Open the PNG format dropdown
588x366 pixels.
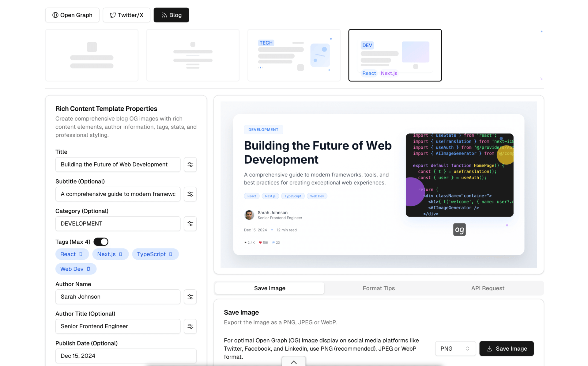pos(455,349)
